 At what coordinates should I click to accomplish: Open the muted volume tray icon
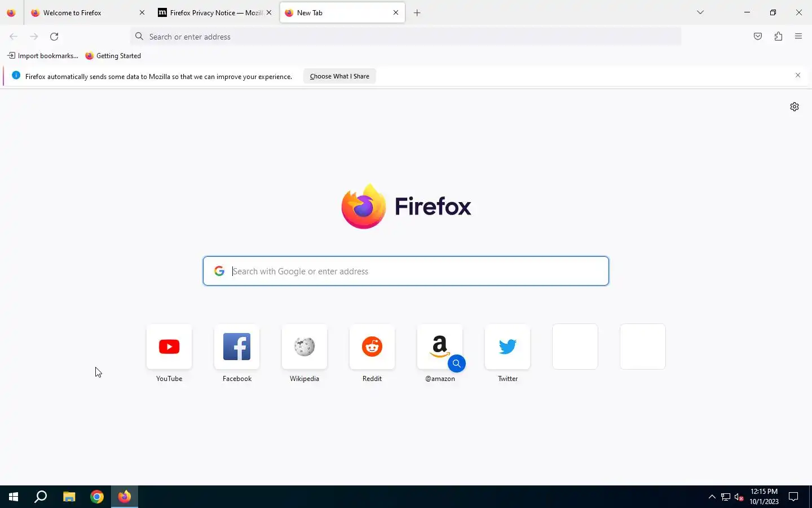coord(739,497)
